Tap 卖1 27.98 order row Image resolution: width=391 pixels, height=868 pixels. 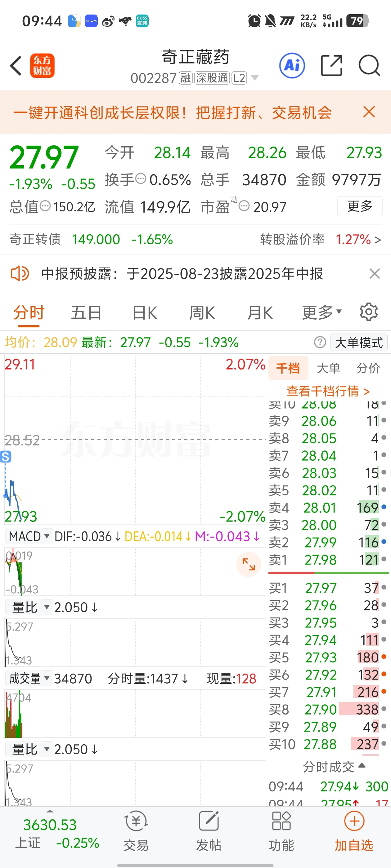click(x=328, y=560)
